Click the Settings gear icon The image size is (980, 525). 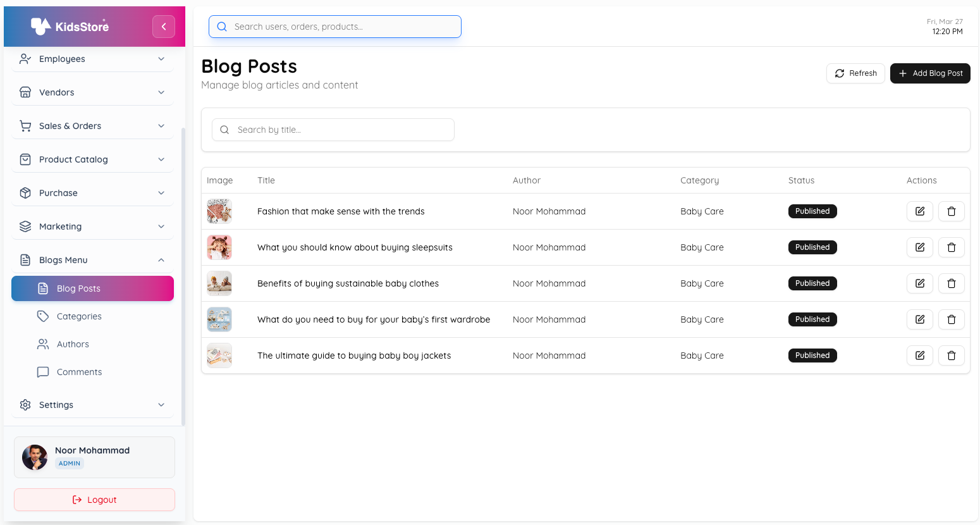pyautogui.click(x=25, y=404)
